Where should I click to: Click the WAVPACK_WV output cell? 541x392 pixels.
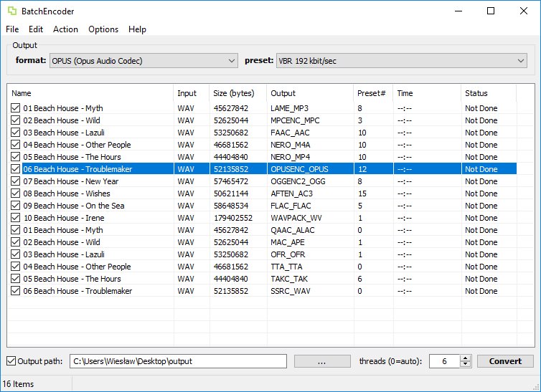tap(296, 218)
